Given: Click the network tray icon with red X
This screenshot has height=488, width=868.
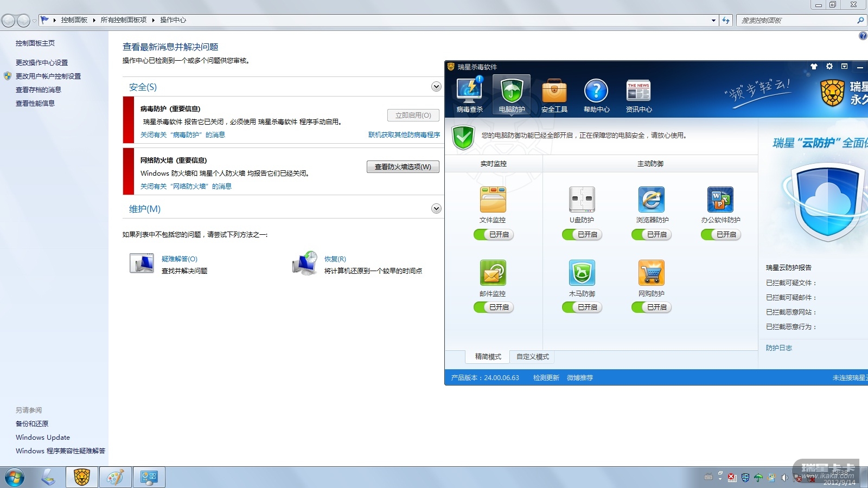Looking at the screenshot, I should click(732, 478).
